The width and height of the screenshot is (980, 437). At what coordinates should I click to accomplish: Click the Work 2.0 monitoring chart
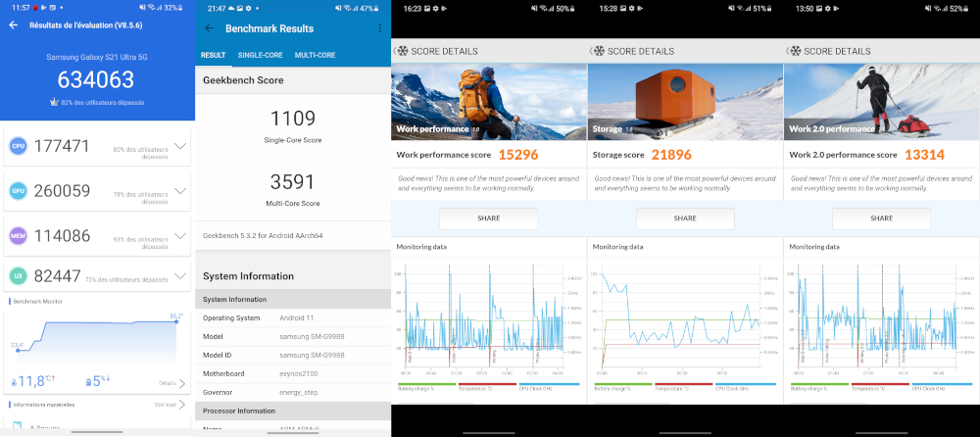coord(881,318)
